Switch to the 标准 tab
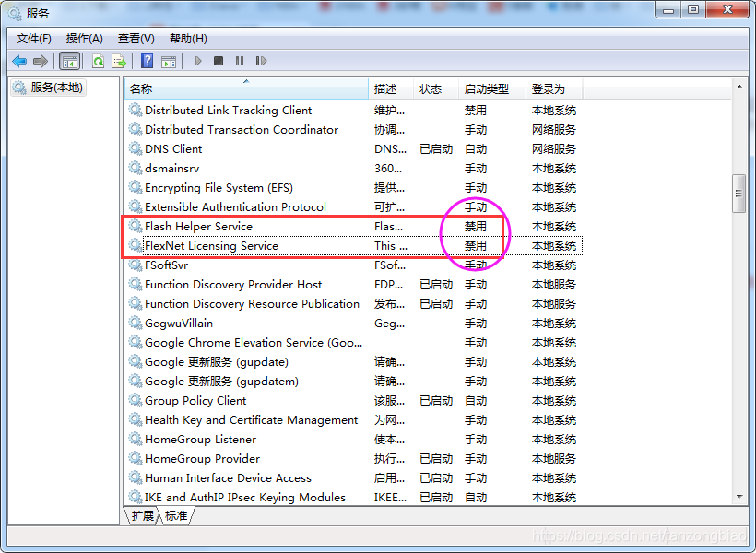This screenshot has width=756, height=553. pyautogui.click(x=177, y=516)
